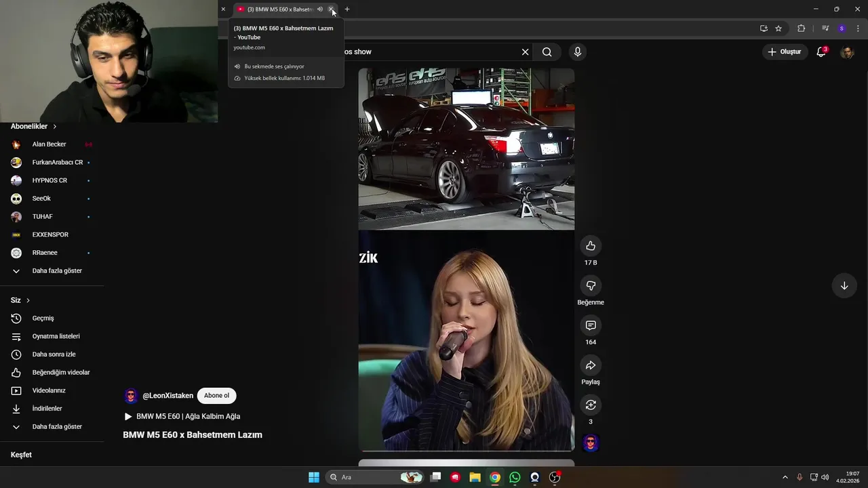Image resolution: width=868 pixels, height=488 pixels.
Task: Open the Chrome profile S avatar
Action: click(842, 28)
